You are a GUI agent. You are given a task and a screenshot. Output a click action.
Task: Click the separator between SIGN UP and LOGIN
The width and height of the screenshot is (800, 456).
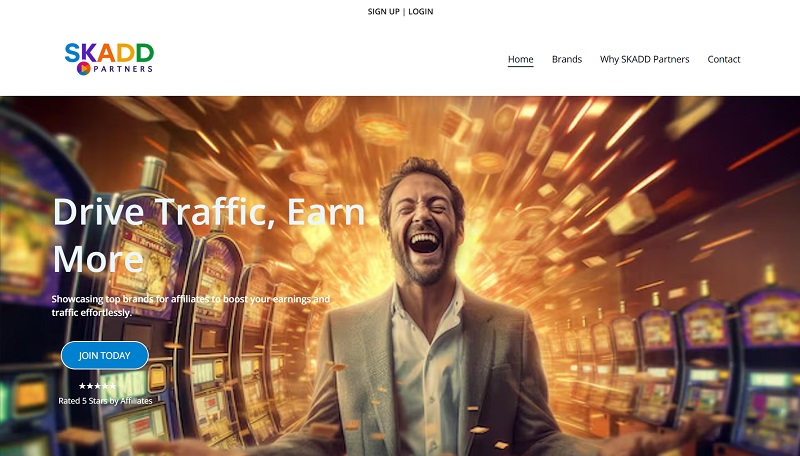pos(404,11)
